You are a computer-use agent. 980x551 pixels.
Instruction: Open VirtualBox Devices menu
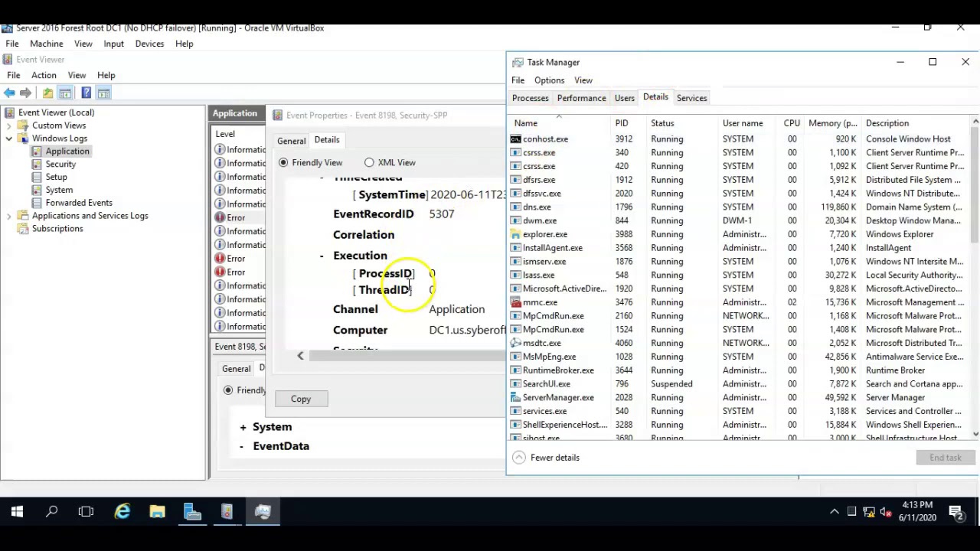pyautogui.click(x=149, y=44)
